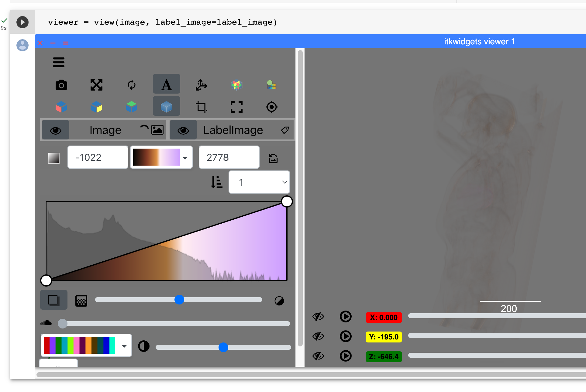The width and height of the screenshot is (586, 392).
Task: Click the code line viewer = view(...)
Action: click(x=163, y=22)
